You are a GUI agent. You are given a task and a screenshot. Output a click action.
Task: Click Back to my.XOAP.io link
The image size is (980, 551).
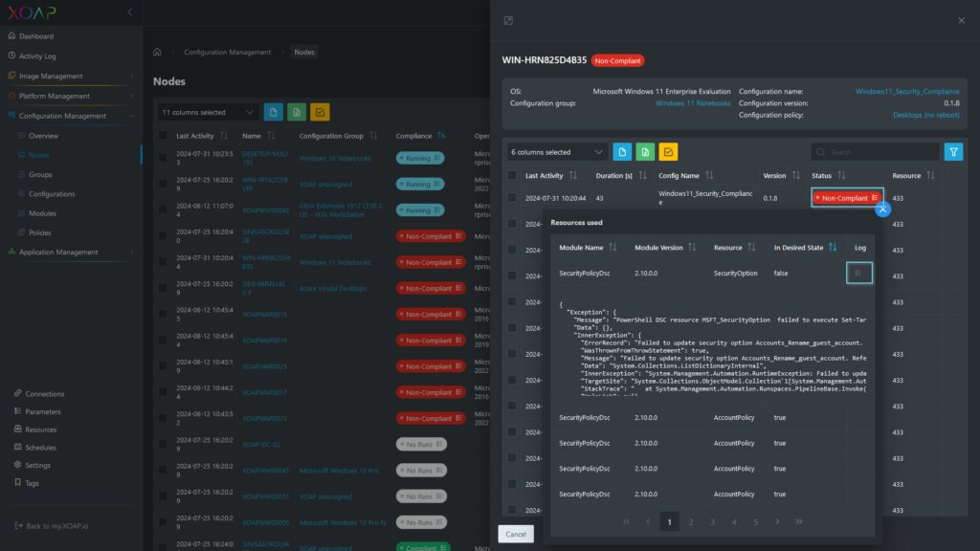(52, 526)
